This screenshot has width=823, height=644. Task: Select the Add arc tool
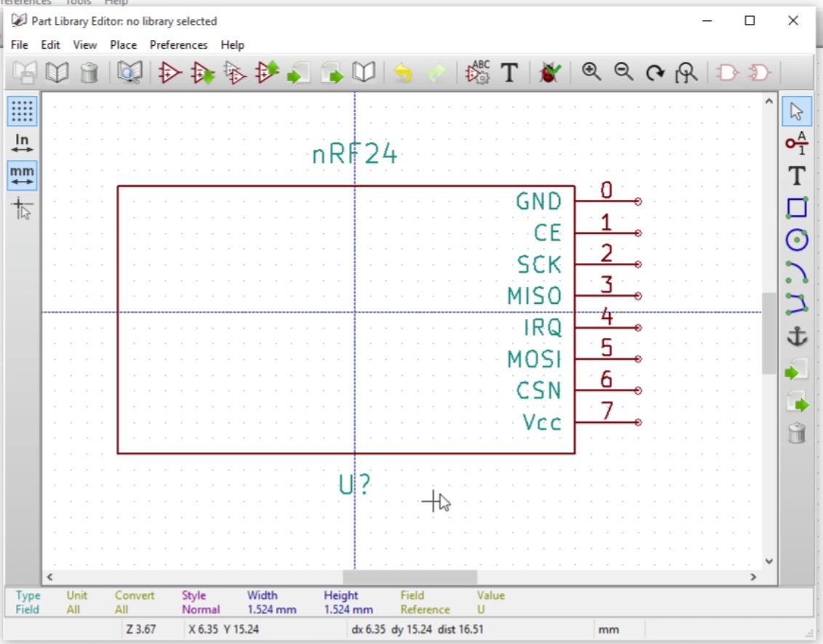[797, 273]
